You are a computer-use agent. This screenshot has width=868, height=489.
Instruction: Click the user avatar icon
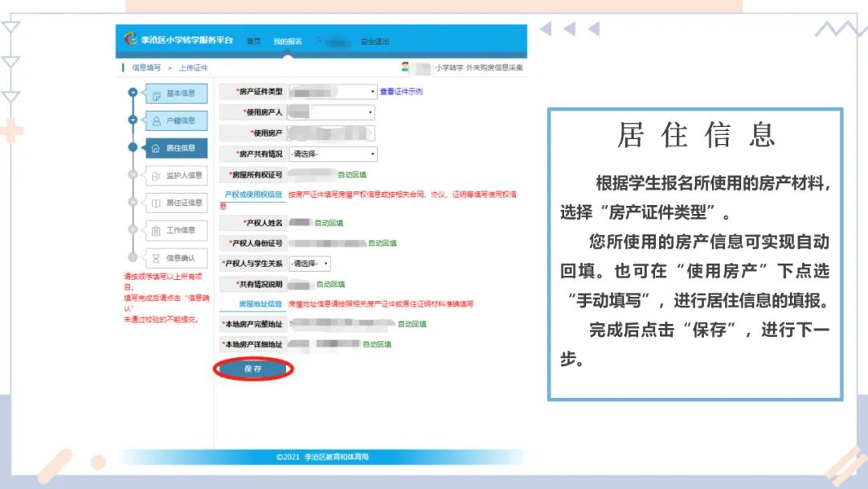point(319,41)
